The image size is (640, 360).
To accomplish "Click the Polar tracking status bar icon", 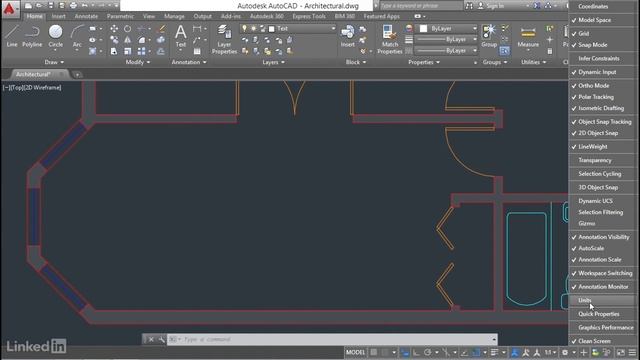I will [x=427, y=353].
